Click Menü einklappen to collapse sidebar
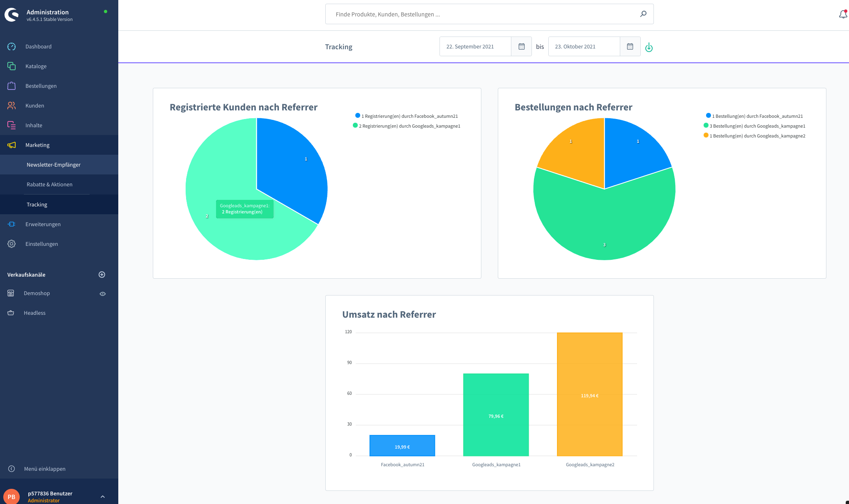Screen dimensions: 849x504 pos(44,469)
